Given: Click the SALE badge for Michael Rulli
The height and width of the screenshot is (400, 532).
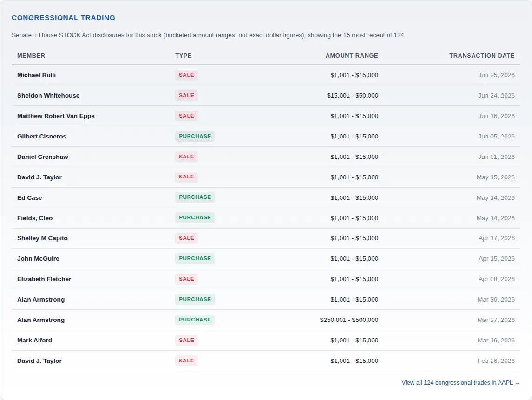Looking at the screenshot, I should tap(187, 75).
